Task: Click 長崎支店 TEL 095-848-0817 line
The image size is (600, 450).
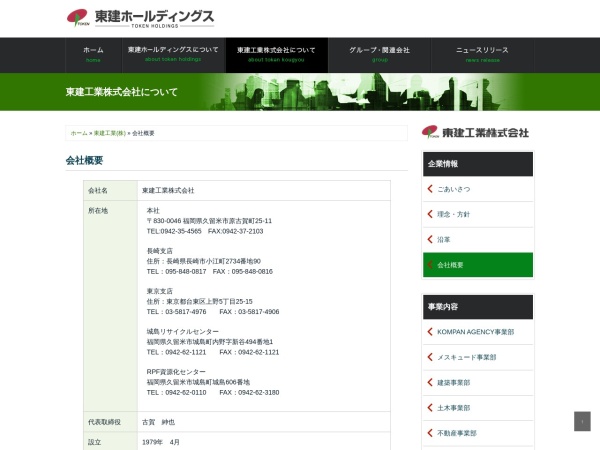Action: click(x=210, y=271)
